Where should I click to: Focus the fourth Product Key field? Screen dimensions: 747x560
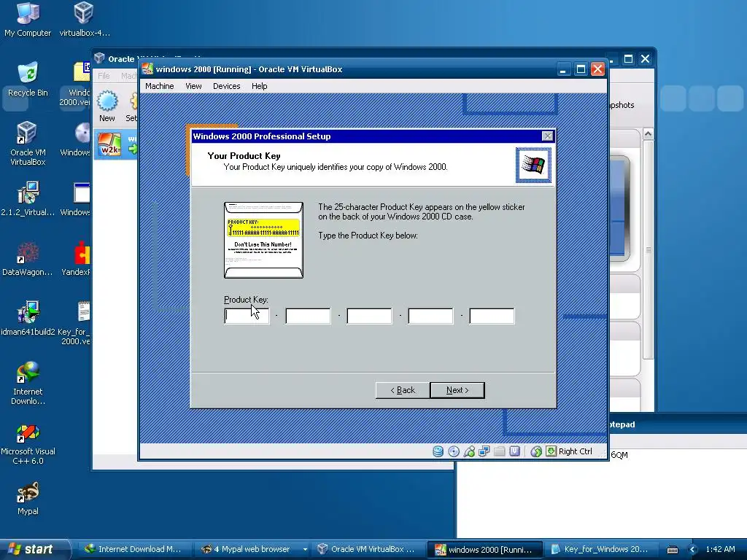(x=430, y=316)
